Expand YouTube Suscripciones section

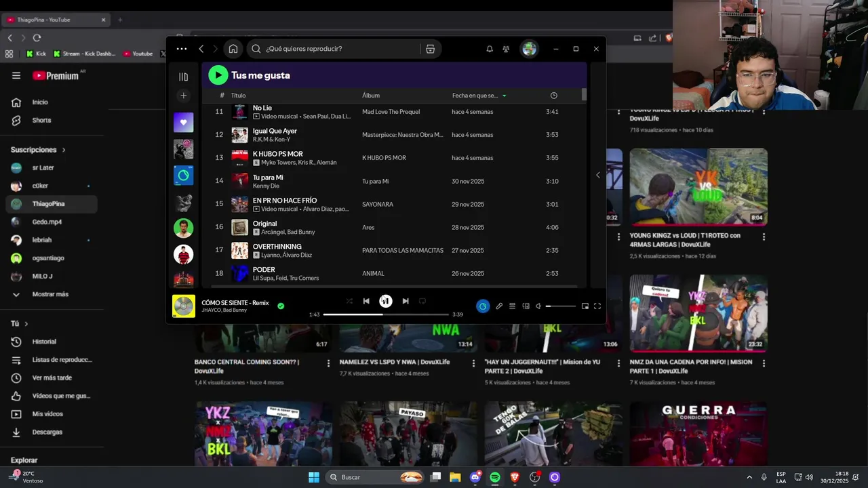pyautogui.click(x=38, y=150)
